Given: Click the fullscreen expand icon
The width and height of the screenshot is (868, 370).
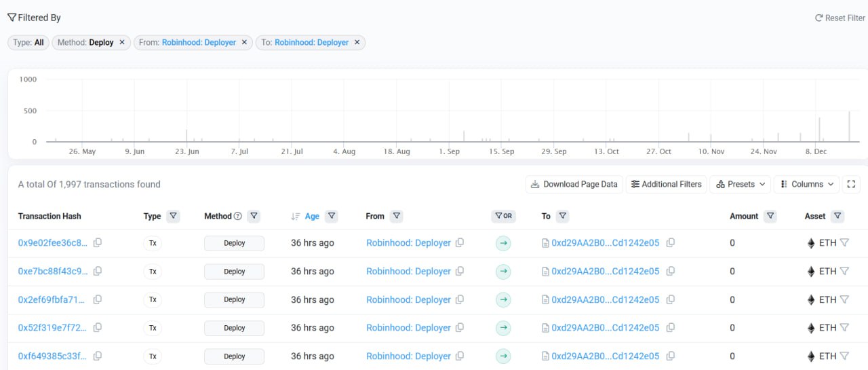Looking at the screenshot, I should (x=851, y=184).
